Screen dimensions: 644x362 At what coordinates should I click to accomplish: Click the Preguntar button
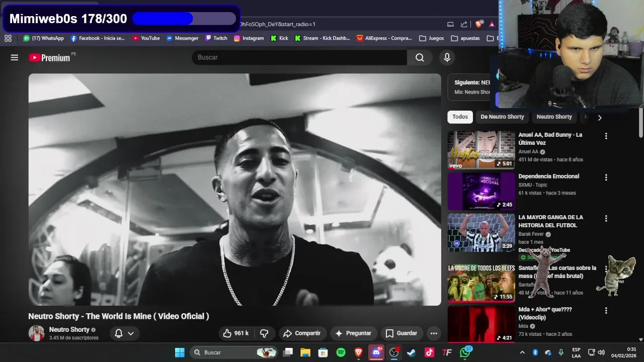[353, 333]
